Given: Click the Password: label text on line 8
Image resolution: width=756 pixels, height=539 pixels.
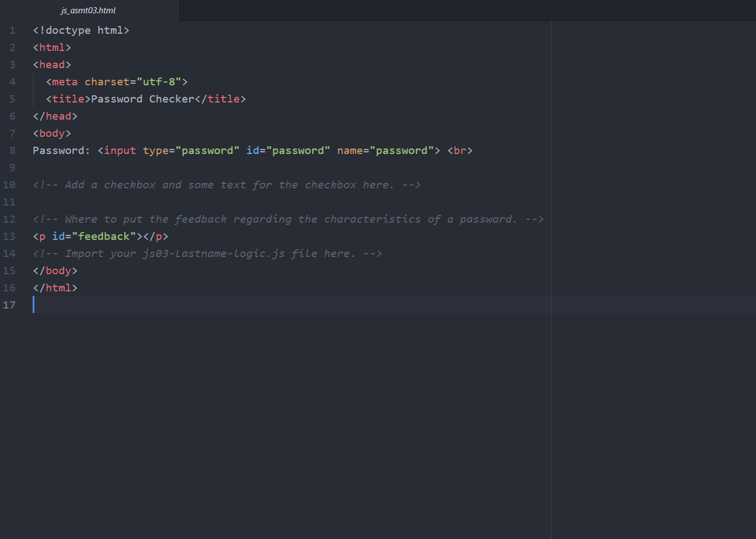Looking at the screenshot, I should click(x=61, y=150).
